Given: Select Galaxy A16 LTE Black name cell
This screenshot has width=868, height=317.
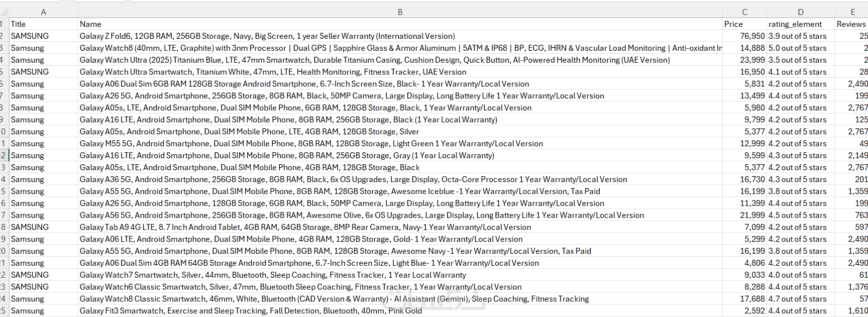Looking at the screenshot, I should pyautogui.click(x=400, y=119).
